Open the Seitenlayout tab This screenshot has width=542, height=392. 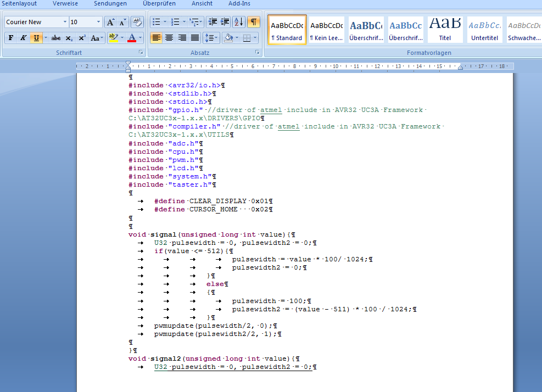tap(19, 3)
